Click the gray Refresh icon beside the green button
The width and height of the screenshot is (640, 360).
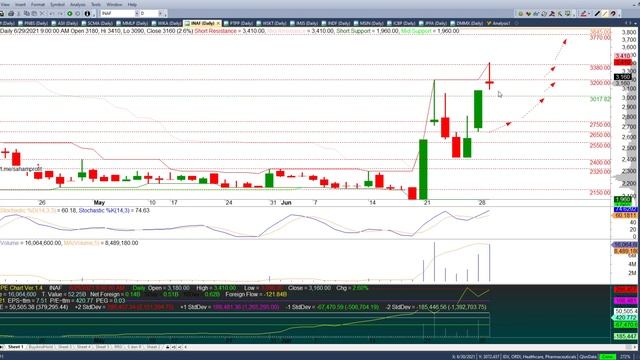(x=78, y=13)
